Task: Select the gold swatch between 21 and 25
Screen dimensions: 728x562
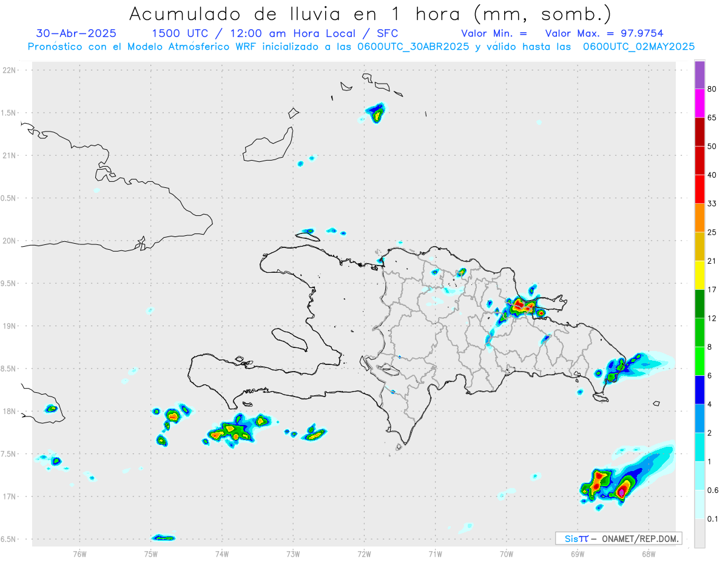Action: [x=699, y=247]
